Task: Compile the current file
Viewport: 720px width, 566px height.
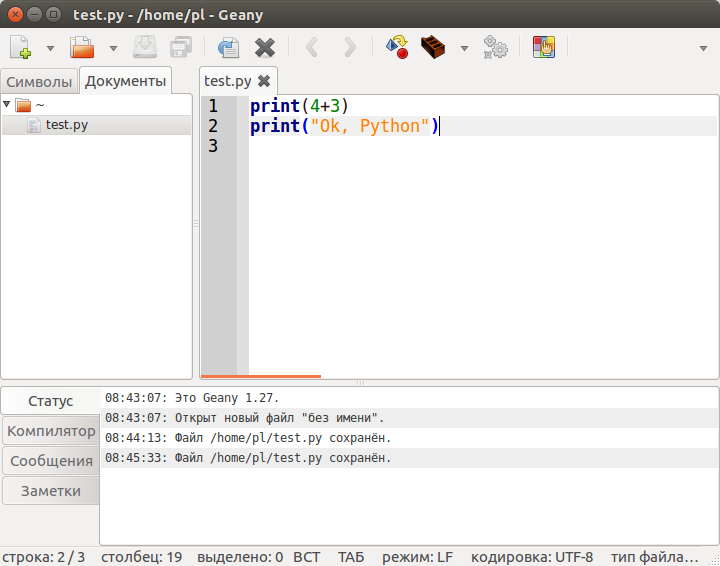Action: point(396,47)
